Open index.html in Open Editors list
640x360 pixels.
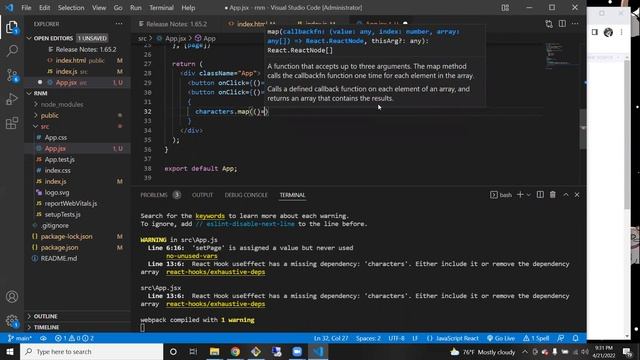click(x=71, y=60)
